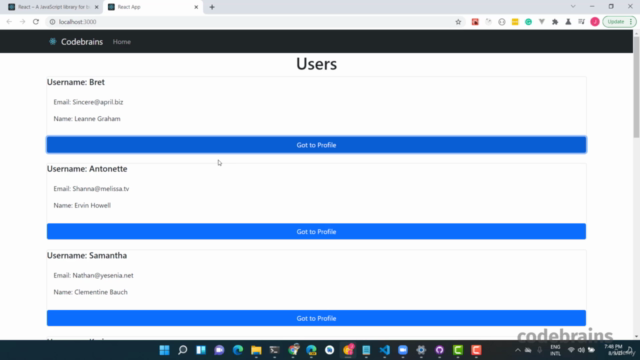This screenshot has height=360, width=640.
Task: Open Windows taskbar Search
Action: coord(183,350)
